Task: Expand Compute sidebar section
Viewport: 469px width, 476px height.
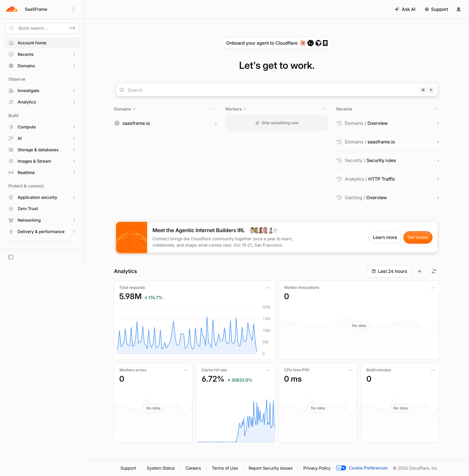Action: pos(42,127)
